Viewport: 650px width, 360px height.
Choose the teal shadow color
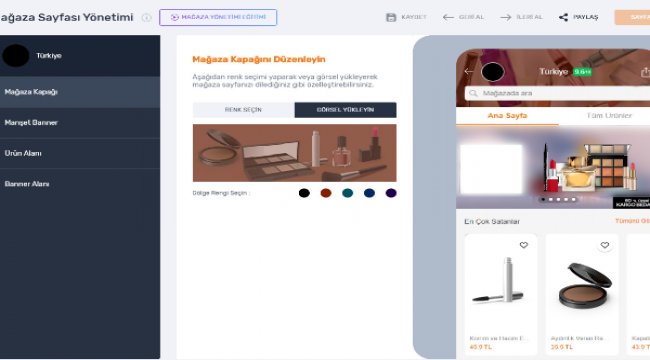point(347,193)
